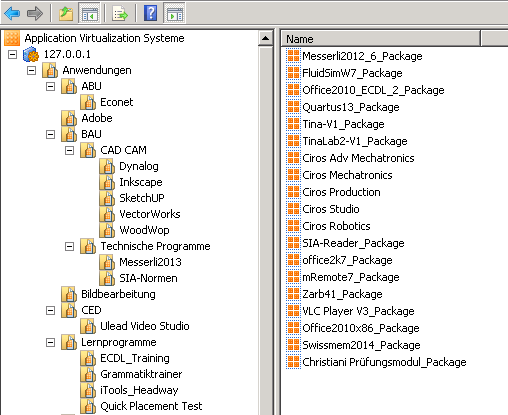The width and height of the screenshot is (508, 415).
Task: Click the gray Forward arrow toolbar icon
Action: [x=35, y=14]
